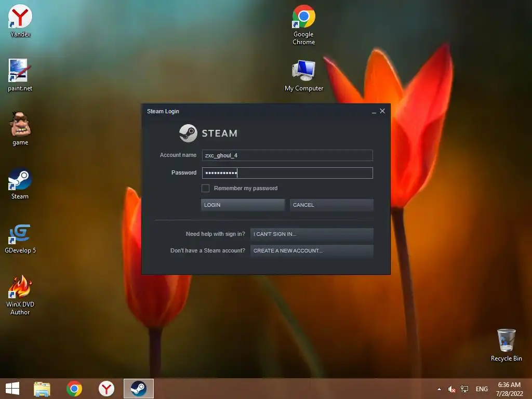Click the 'Need help with sign in?' text
Image resolution: width=532 pixels, height=399 pixels.
tap(216, 234)
